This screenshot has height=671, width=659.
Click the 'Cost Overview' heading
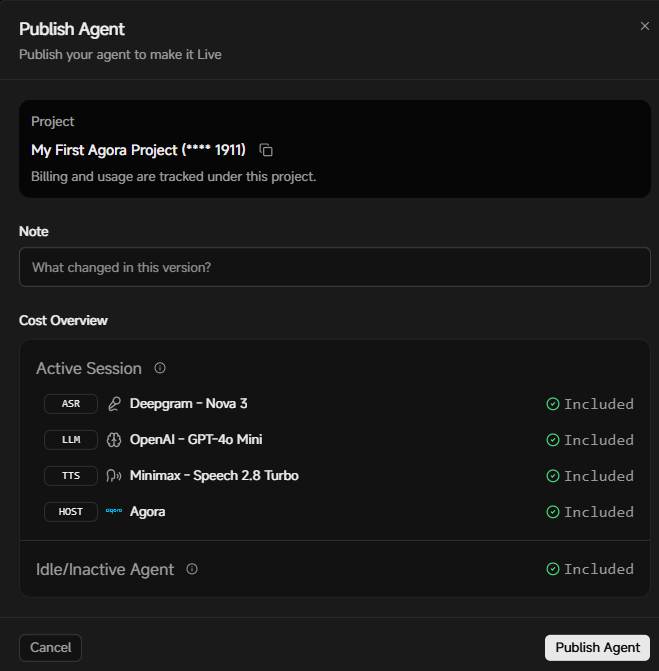pyautogui.click(x=63, y=321)
